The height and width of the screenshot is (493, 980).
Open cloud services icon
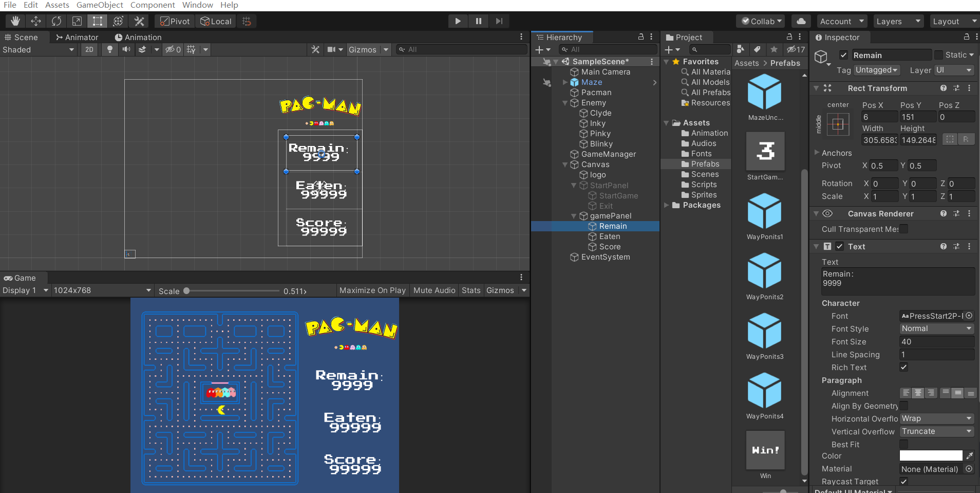point(801,21)
